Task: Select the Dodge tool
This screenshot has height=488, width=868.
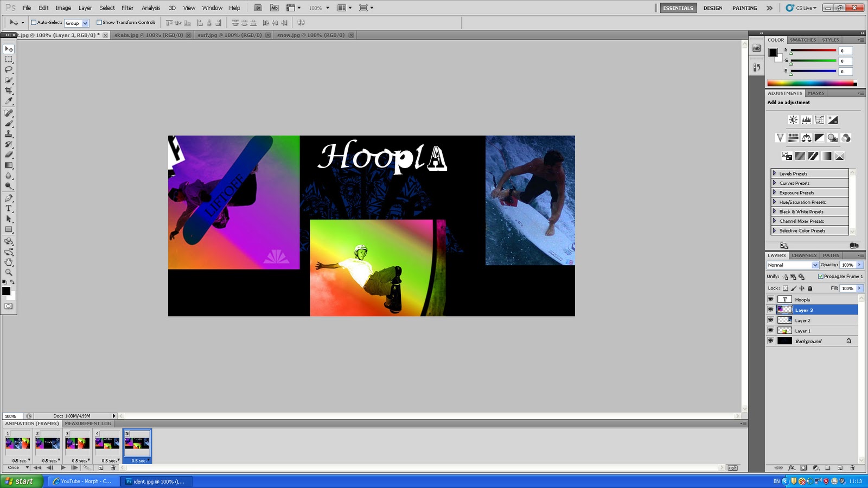Action: tap(9, 186)
